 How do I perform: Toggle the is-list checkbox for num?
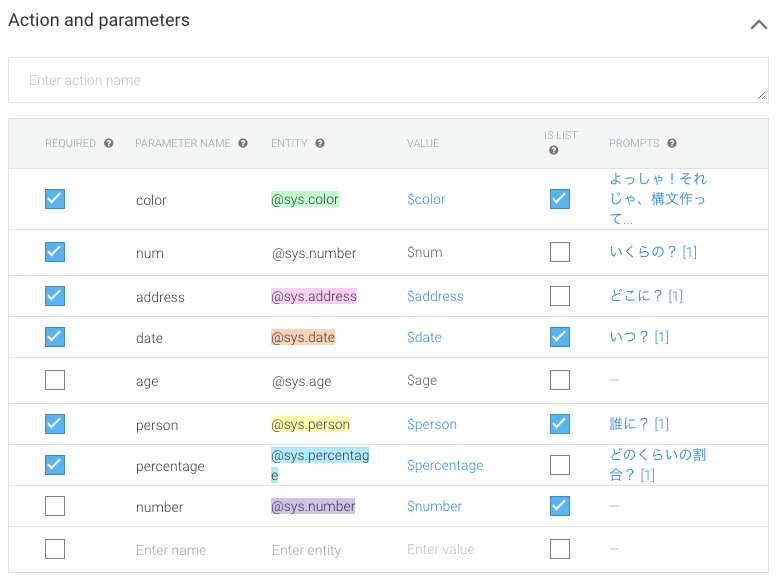tap(560, 252)
